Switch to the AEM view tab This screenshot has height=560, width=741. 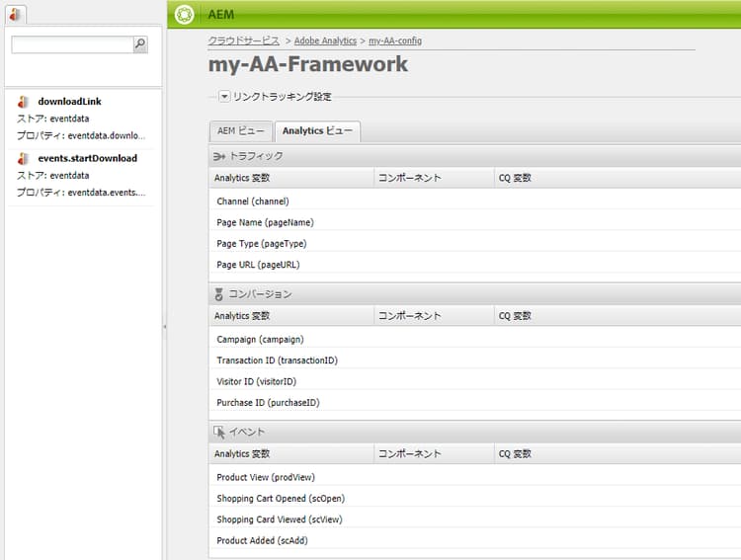click(x=240, y=131)
